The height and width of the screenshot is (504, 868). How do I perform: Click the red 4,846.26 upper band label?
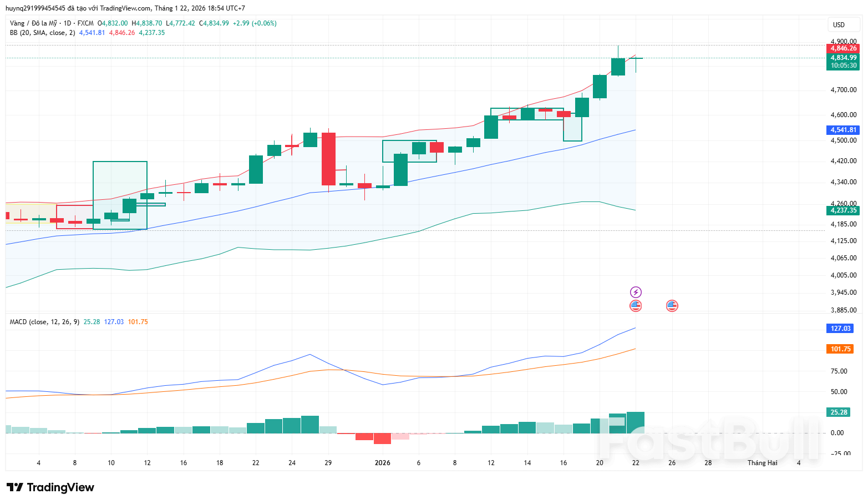(843, 48)
